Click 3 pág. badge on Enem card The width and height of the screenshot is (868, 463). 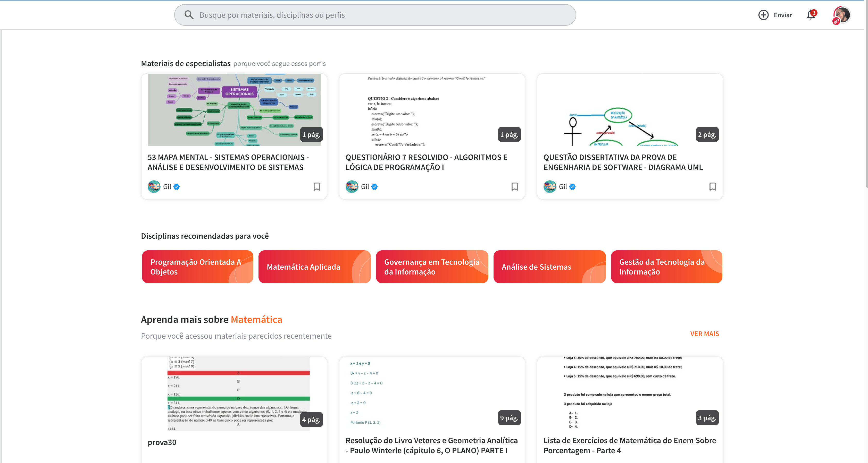click(707, 418)
